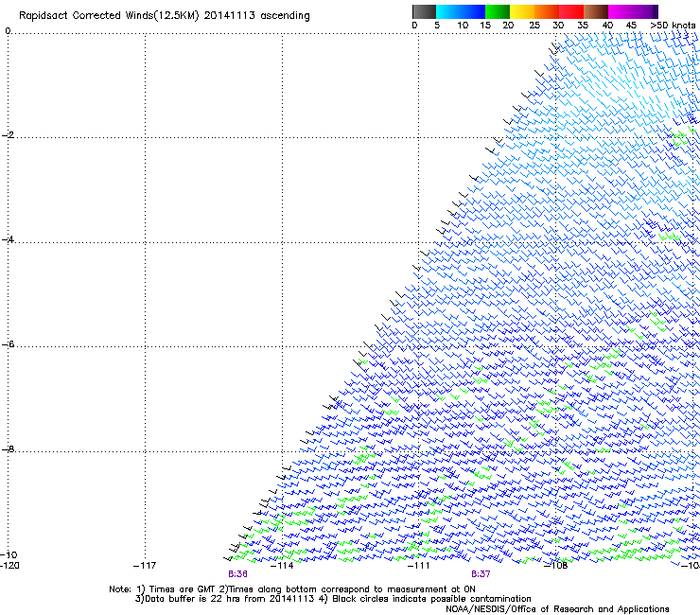Image resolution: width=700 pixels, height=615 pixels.
Task: Click the date text '20141113 ascending'
Action: (x=256, y=16)
